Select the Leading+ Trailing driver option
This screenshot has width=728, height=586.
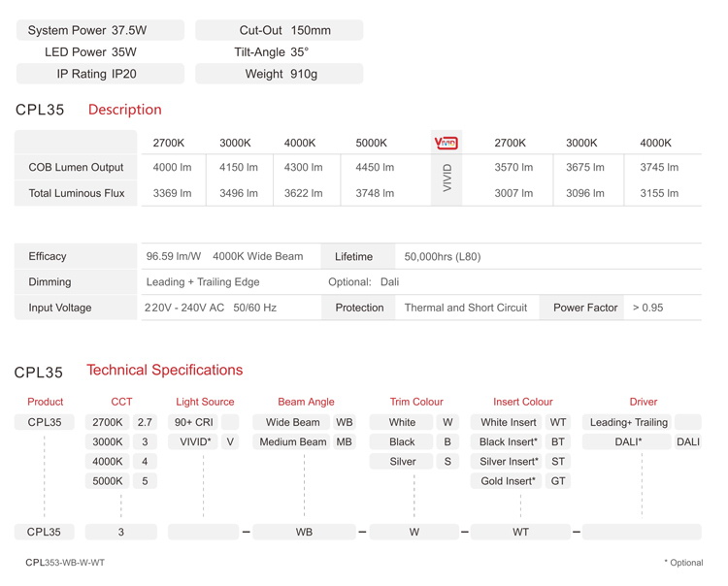pos(628,422)
